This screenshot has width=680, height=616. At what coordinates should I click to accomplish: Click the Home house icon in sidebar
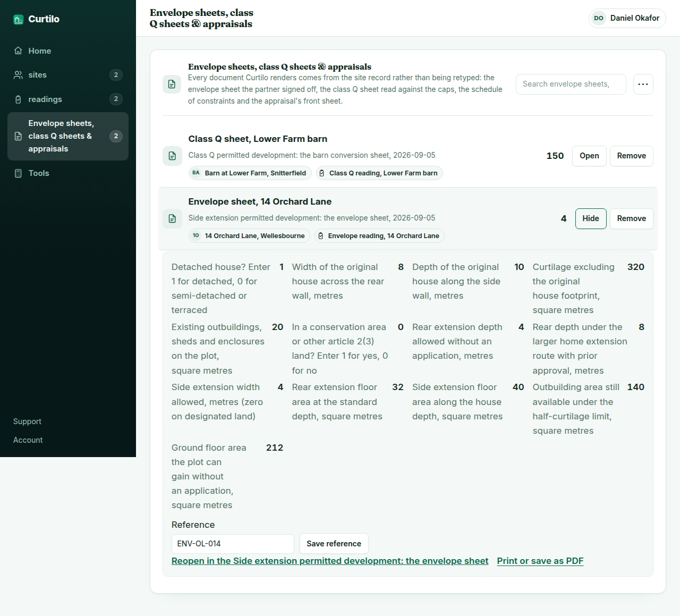18,50
